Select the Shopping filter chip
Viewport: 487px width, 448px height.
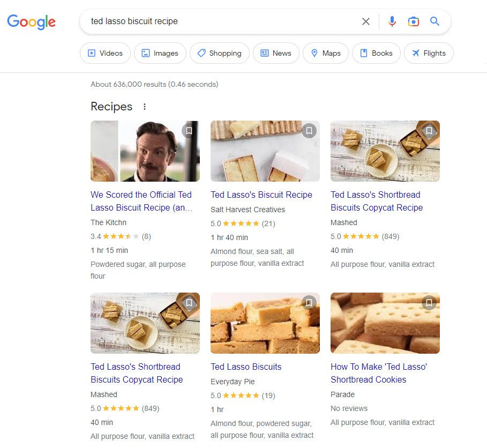click(x=220, y=53)
